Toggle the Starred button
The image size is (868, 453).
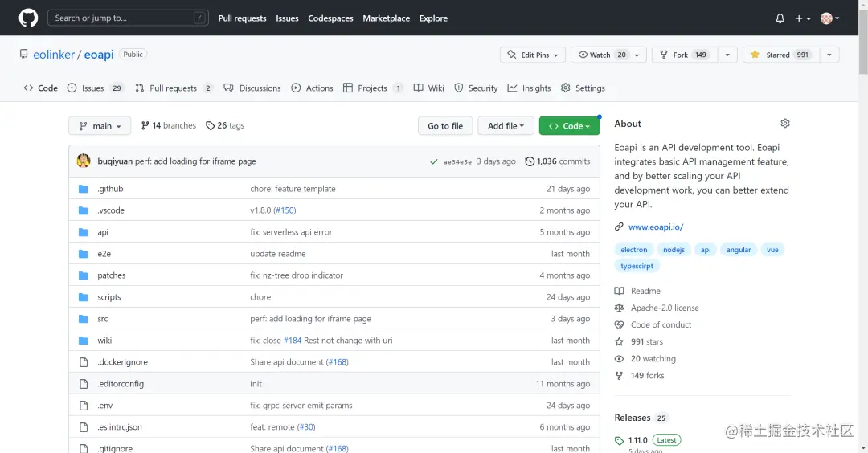coord(781,55)
